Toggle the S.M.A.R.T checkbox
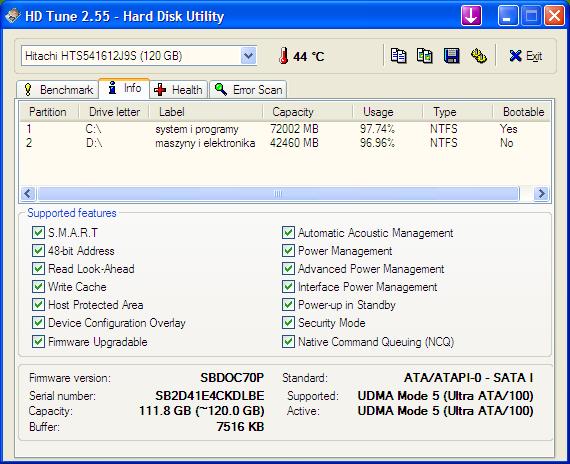The height and width of the screenshot is (464, 570). [x=38, y=232]
